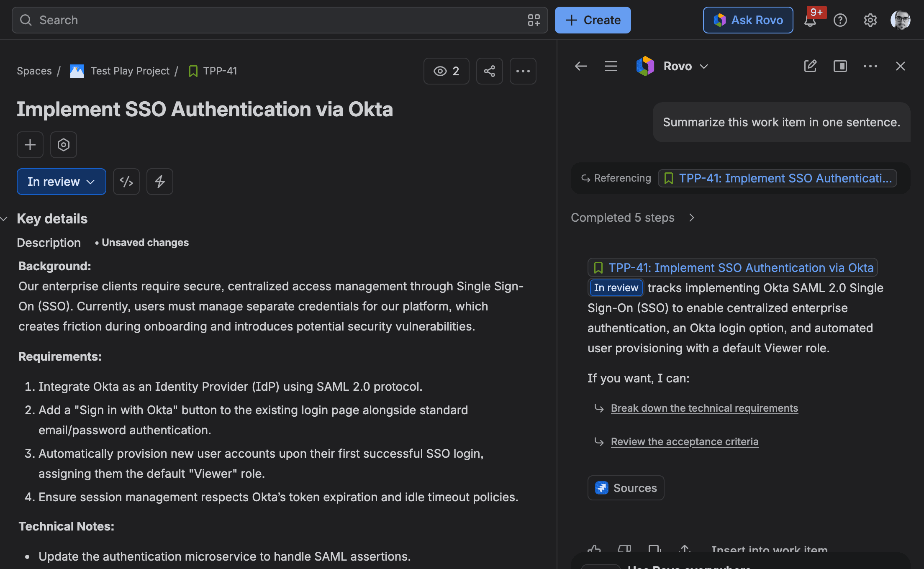Select Break down the technical requirements
Screen dimensions: 924x569
[x=704, y=408]
